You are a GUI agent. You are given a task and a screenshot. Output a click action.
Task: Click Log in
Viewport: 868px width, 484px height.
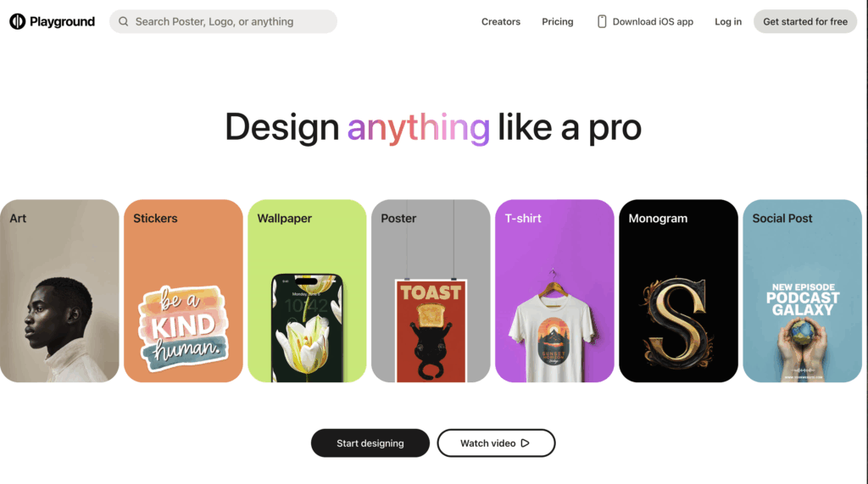(x=728, y=21)
